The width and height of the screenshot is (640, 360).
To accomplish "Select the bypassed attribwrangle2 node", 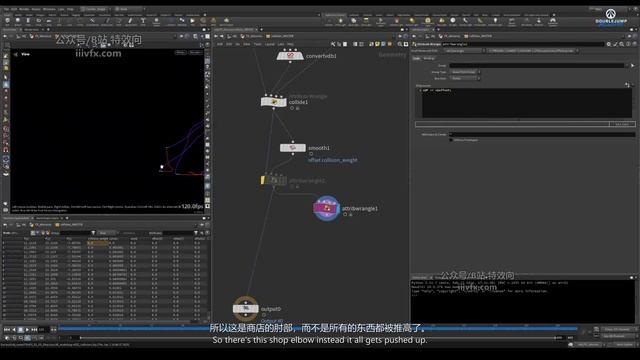I will pyautogui.click(x=274, y=180).
